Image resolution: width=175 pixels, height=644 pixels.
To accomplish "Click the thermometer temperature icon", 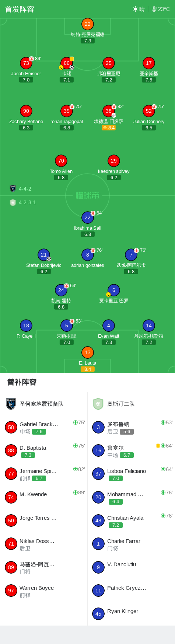I will click(x=154, y=9).
